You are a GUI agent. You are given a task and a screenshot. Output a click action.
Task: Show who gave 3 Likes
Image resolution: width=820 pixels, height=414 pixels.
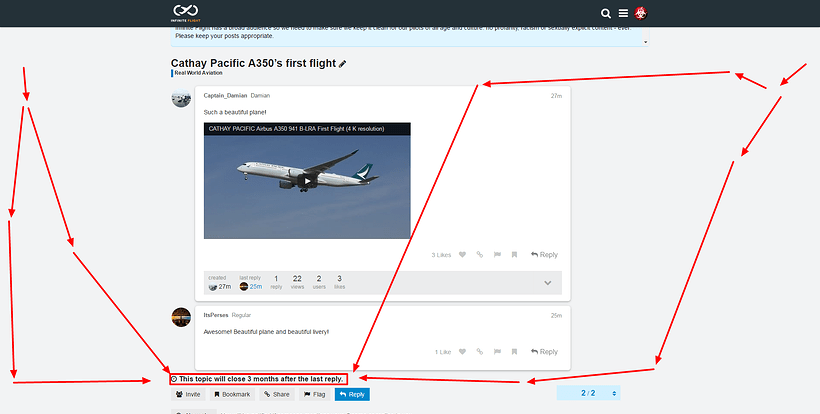441,255
